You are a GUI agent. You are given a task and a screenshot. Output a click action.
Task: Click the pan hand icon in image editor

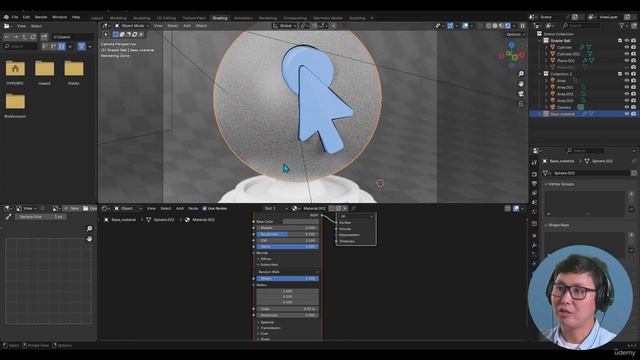[x=89, y=239]
